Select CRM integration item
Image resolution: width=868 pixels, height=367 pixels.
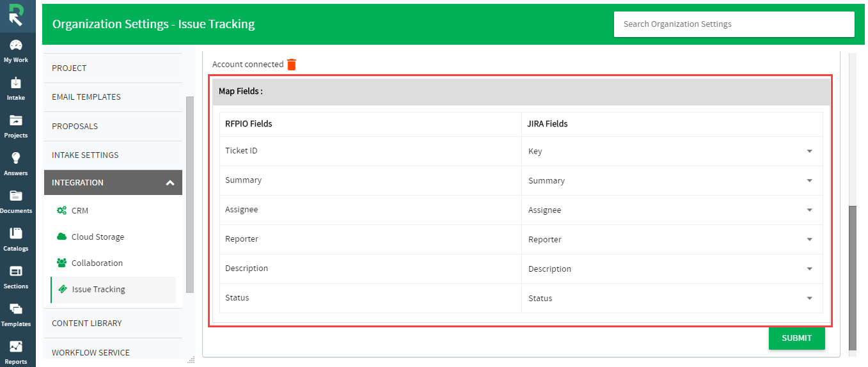tap(113, 210)
